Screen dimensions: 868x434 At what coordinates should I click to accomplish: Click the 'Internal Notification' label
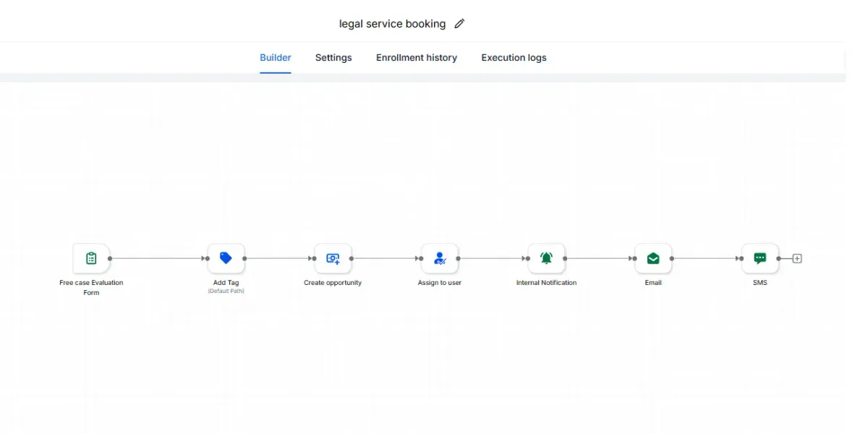(x=546, y=283)
